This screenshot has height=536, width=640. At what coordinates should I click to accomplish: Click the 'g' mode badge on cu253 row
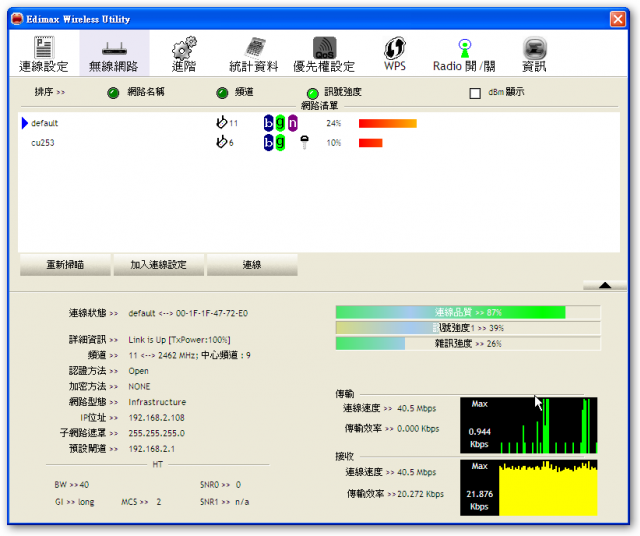pos(280,142)
